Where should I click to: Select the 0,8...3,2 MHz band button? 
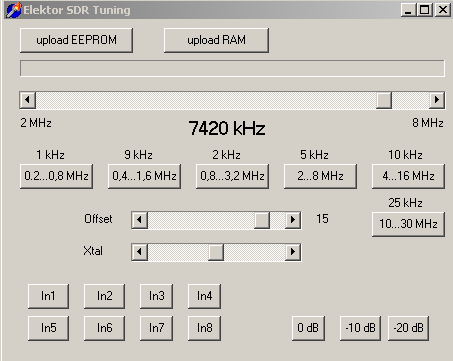click(x=232, y=176)
